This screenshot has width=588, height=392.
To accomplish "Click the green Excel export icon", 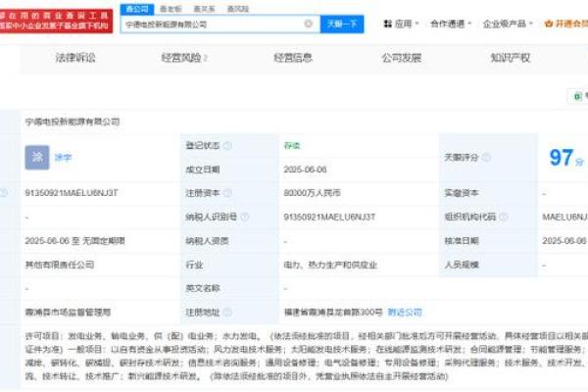I will pos(578,96).
